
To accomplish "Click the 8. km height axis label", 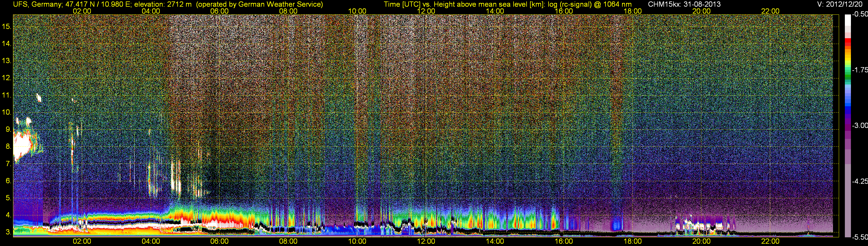I will [8, 146].
